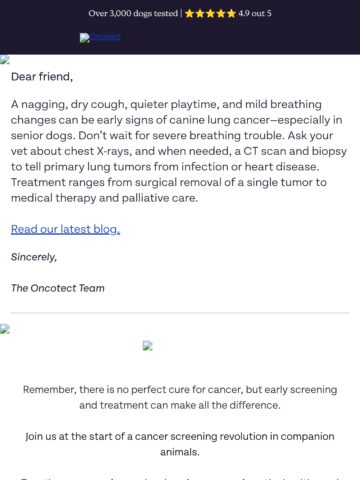Select the centered broken image above "Remember" paragraph

tap(148, 346)
